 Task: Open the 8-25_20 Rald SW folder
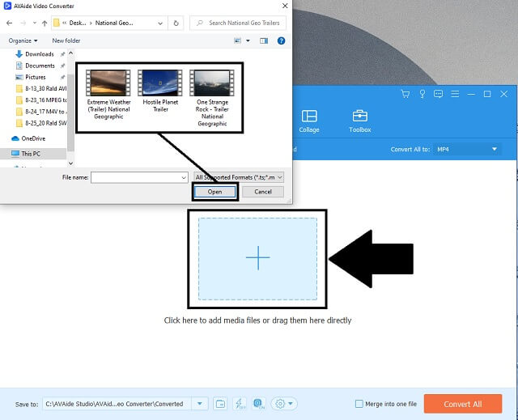pos(41,123)
